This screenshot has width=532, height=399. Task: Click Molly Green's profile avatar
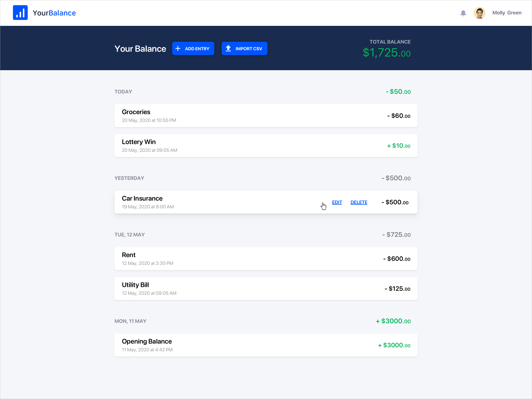[x=479, y=13]
